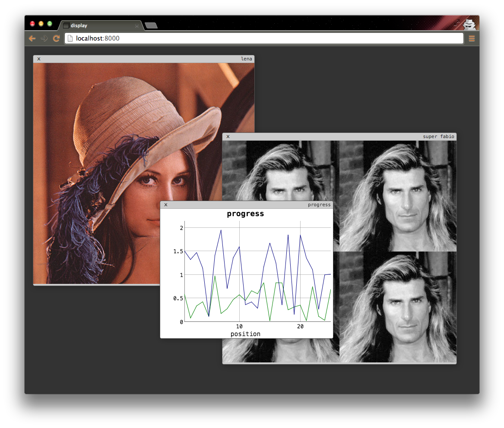Click the incognito spy icon
The width and height of the screenshot is (504, 428).
tap(469, 24)
